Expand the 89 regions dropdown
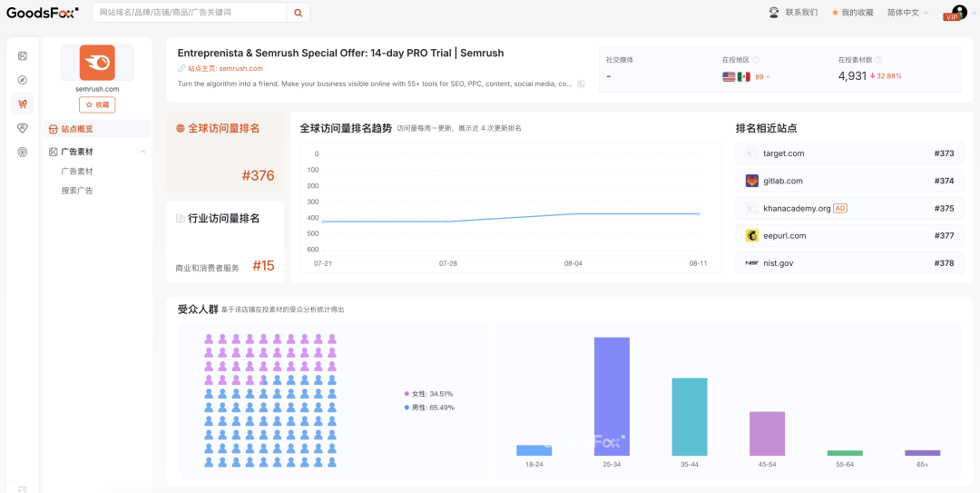 (x=762, y=77)
